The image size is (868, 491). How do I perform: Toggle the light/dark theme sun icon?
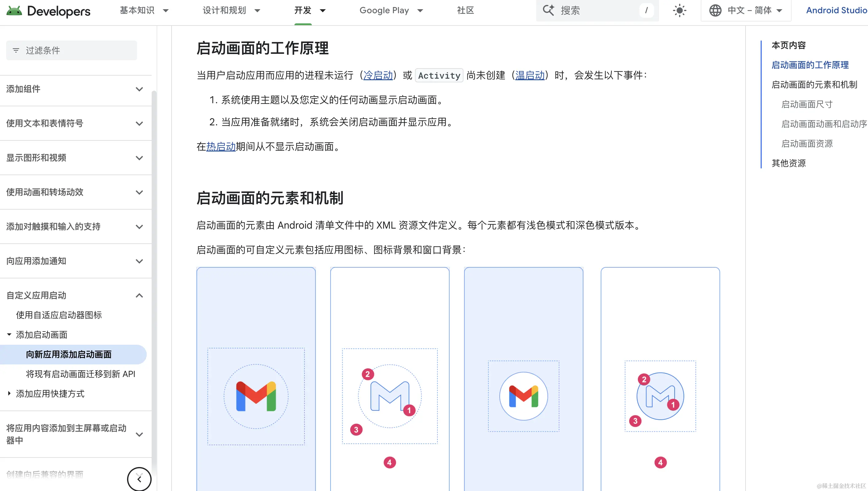(x=679, y=10)
